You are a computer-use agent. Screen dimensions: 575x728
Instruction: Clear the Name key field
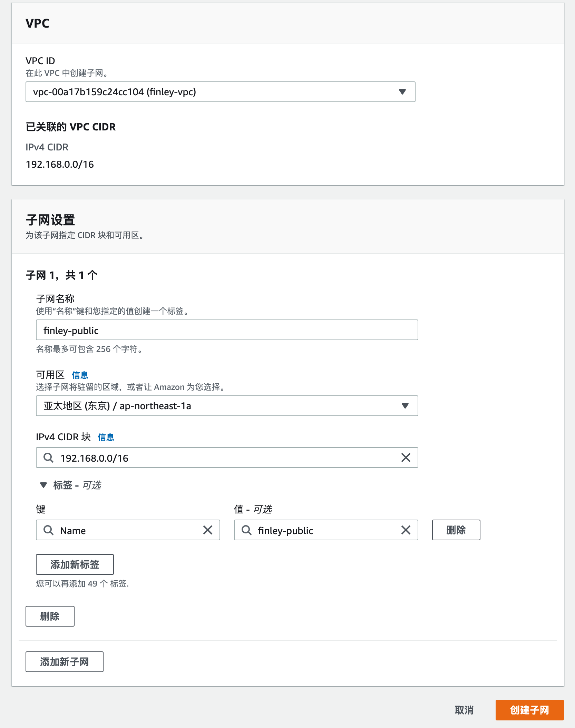point(208,530)
